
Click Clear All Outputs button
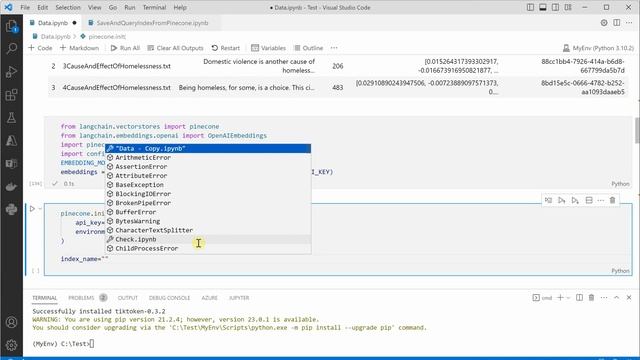pyautogui.click(x=175, y=48)
